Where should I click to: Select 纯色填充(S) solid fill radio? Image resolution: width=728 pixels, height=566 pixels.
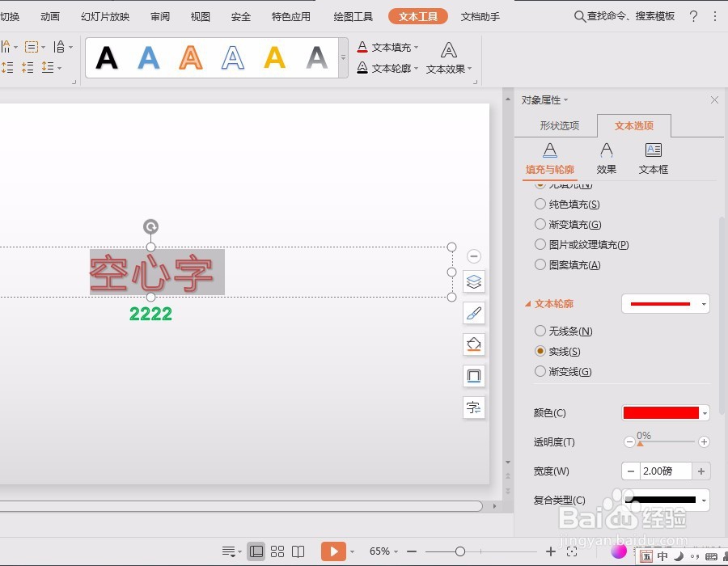tap(540, 204)
